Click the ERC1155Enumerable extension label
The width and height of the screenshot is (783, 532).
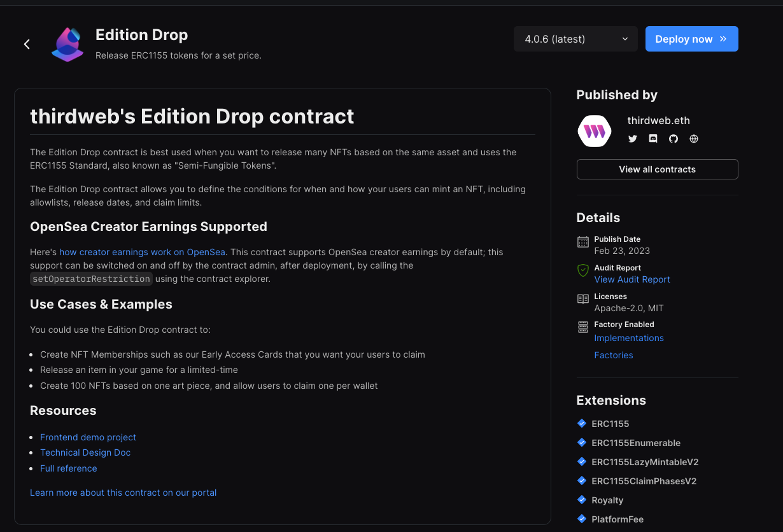pyautogui.click(x=636, y=443)
